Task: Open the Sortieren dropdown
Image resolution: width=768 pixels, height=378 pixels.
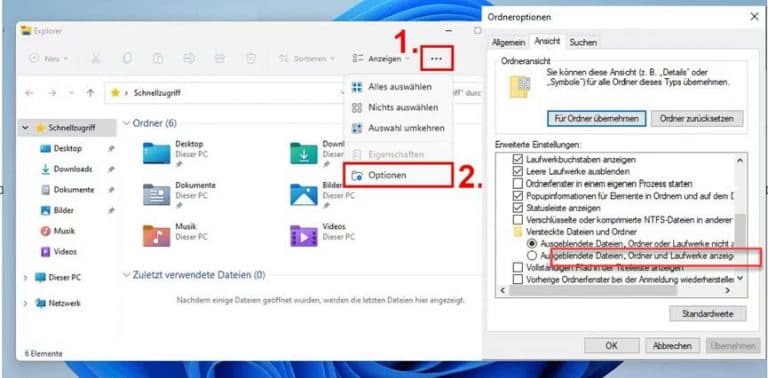Action: pyautogui.click(x=307, y=59)
